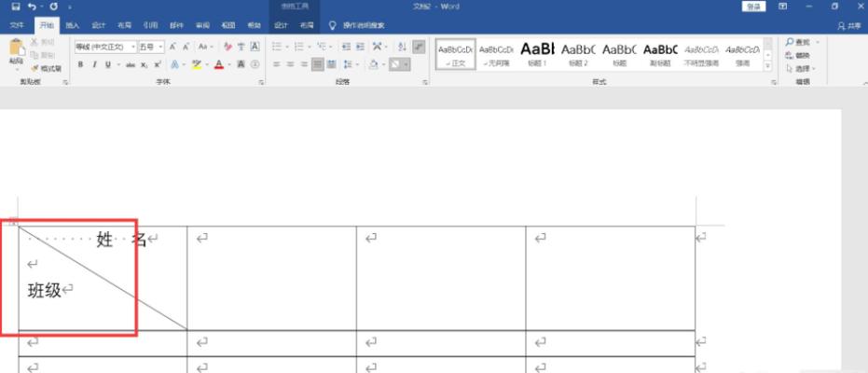
Task: Open the Clipboard pane launcher
Action: (65, 82)
